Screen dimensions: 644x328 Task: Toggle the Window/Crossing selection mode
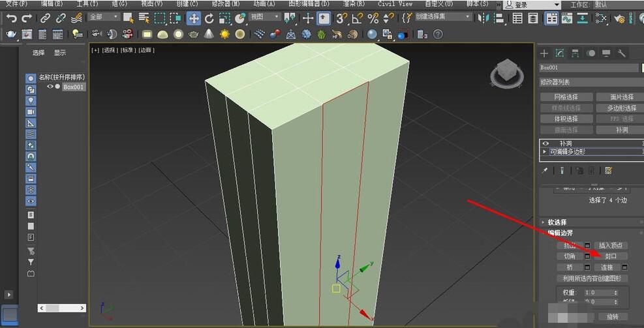pos(176,18)
